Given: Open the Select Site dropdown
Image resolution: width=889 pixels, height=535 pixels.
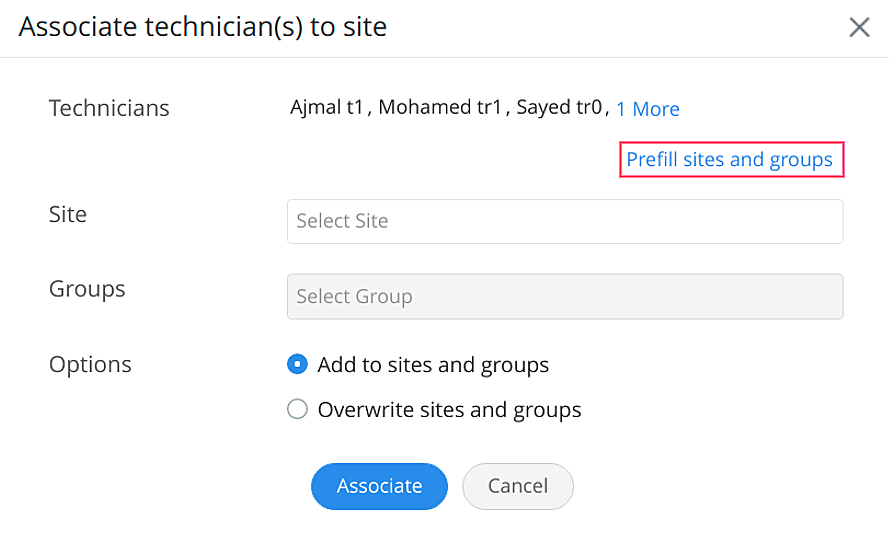Looking at the screenshot, I should 564,221.
